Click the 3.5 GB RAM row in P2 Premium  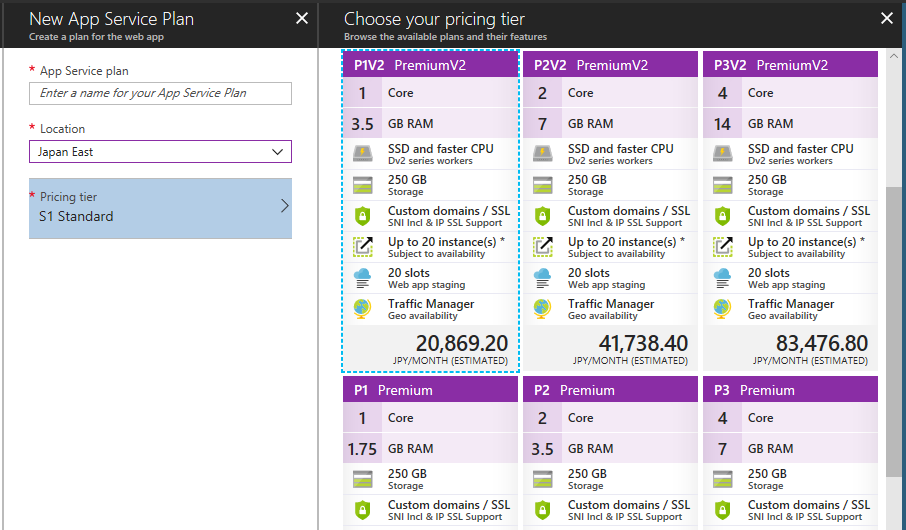pos(611,449)
